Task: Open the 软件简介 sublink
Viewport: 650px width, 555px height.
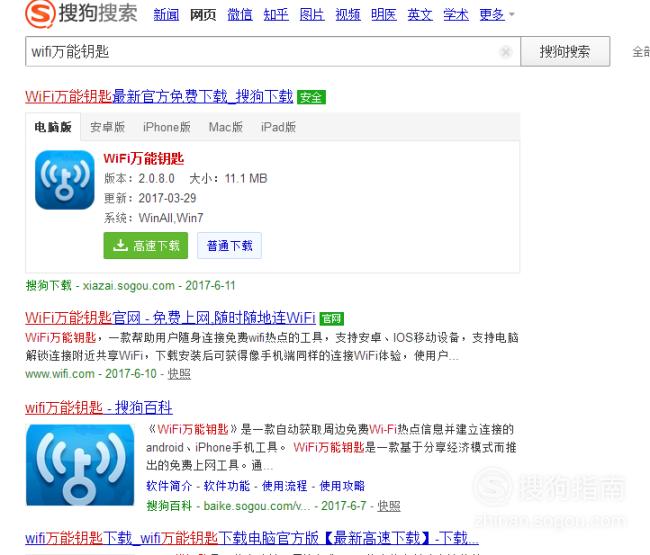Action: coord(169,486)
